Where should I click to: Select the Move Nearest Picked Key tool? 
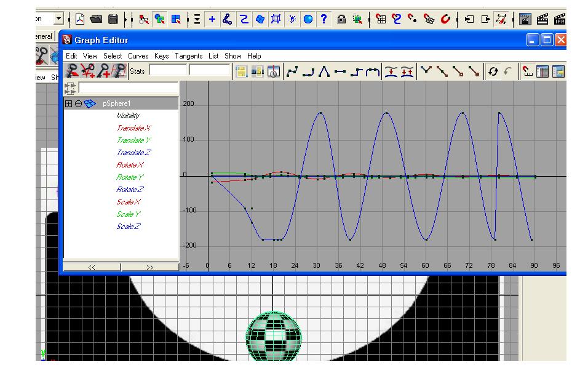tap(72, 71)
